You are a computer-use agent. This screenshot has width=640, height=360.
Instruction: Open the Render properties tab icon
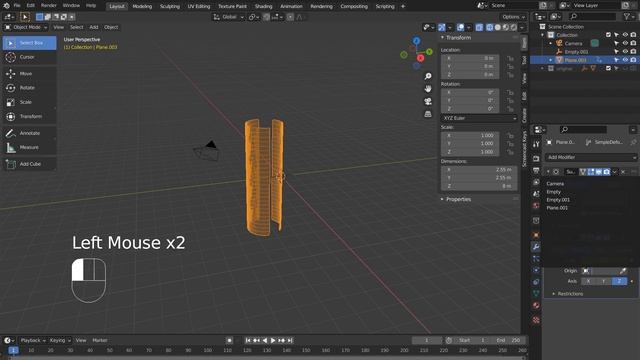(536, 158)
